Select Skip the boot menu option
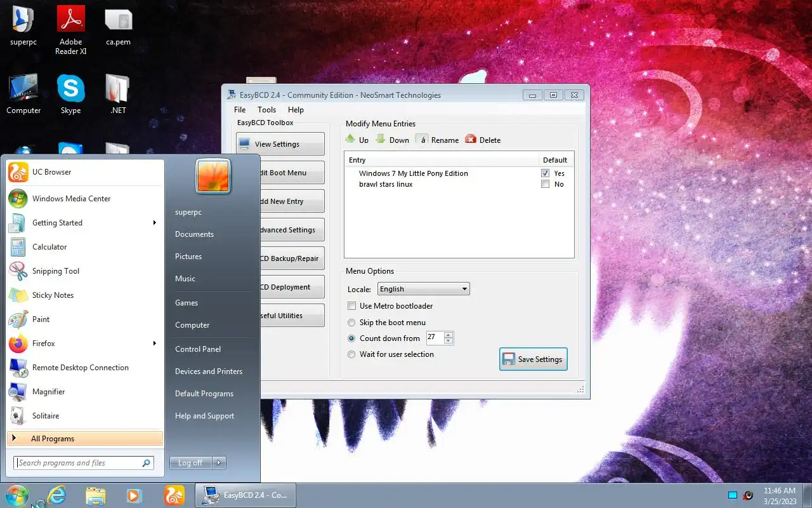This screenshot has width=812, height=508. [351, 323]
